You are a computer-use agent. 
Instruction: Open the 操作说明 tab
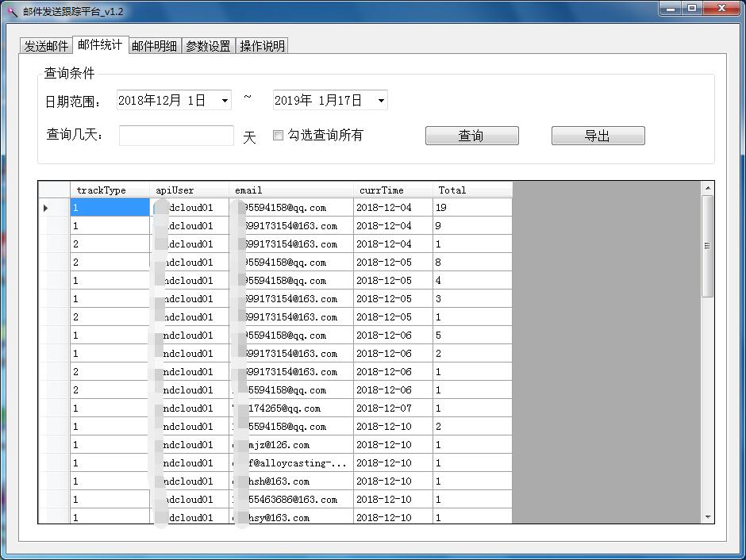[262, 46]
